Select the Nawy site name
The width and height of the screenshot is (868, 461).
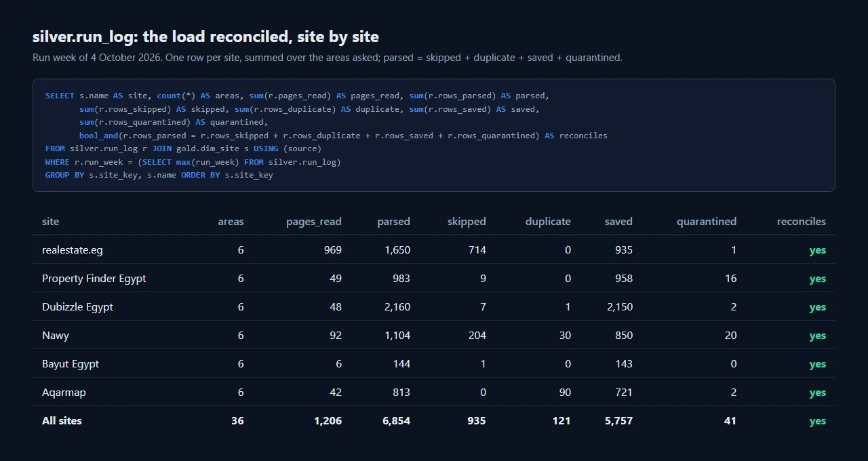click(56, 336)
